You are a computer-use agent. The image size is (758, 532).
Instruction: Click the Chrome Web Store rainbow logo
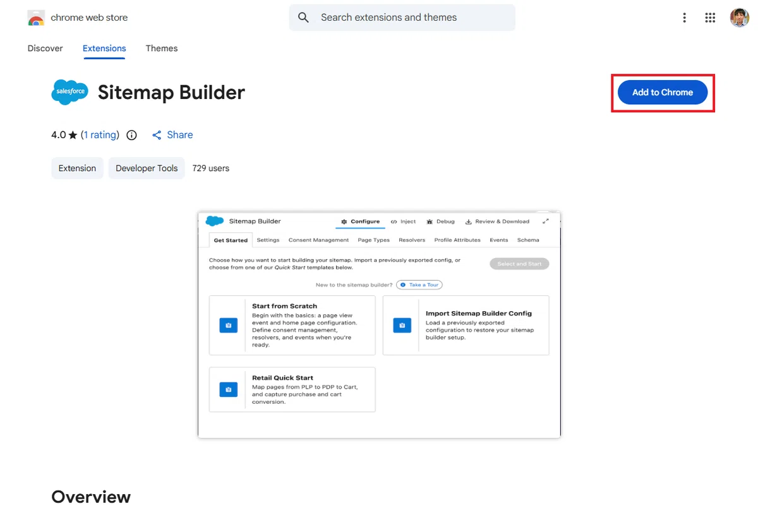[x=36, y=18]
